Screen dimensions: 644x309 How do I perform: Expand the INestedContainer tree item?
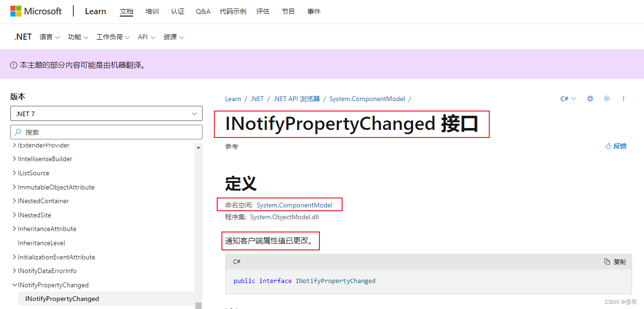point(13,201)
